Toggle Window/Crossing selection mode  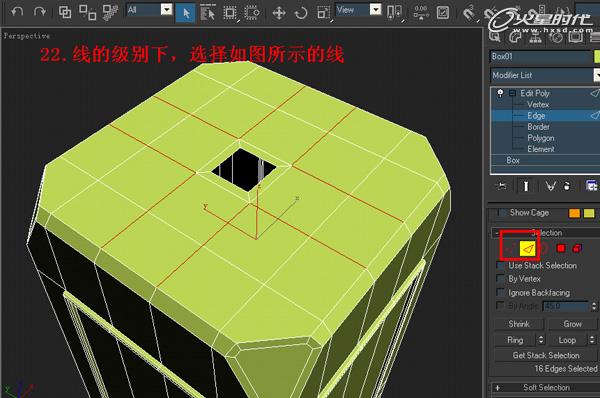coord(251,13)
